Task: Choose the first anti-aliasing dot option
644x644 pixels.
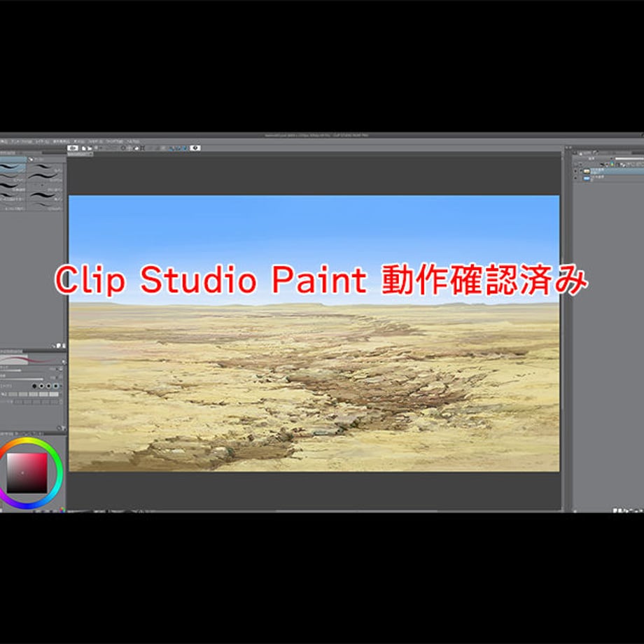Action: click(34, 386)
